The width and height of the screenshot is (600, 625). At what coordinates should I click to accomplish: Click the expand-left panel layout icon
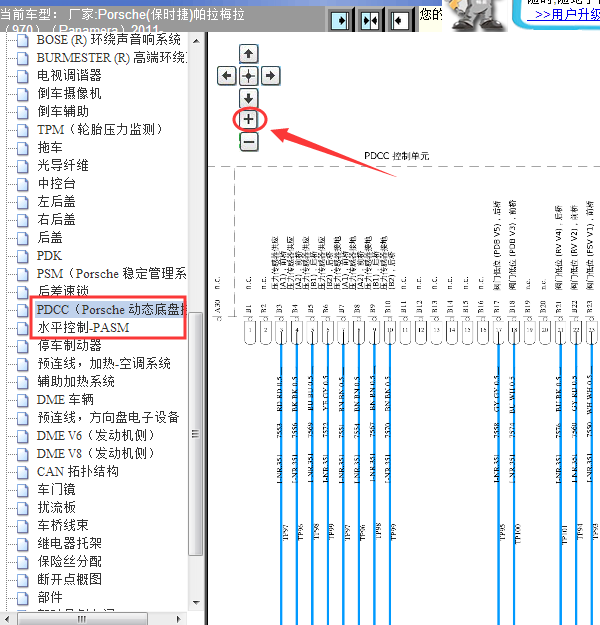[x=399, y=20]
